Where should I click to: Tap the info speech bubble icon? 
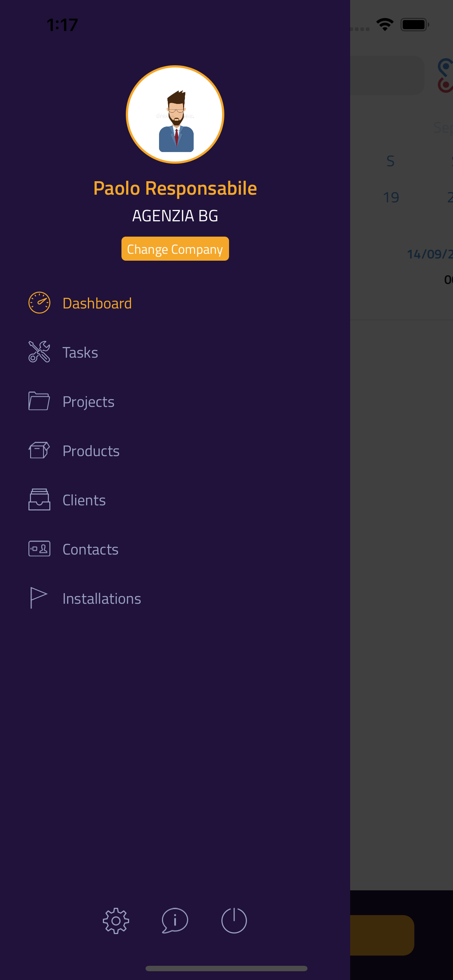tap(175, 921)
